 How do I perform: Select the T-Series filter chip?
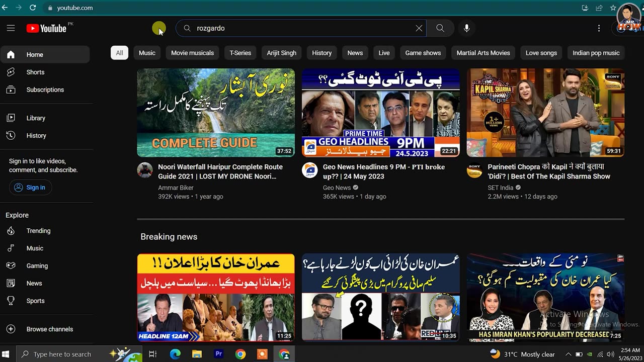click(240, 53)
